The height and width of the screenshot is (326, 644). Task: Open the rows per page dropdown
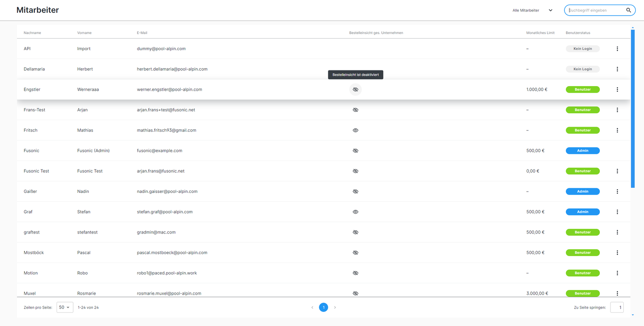(64, 307)
